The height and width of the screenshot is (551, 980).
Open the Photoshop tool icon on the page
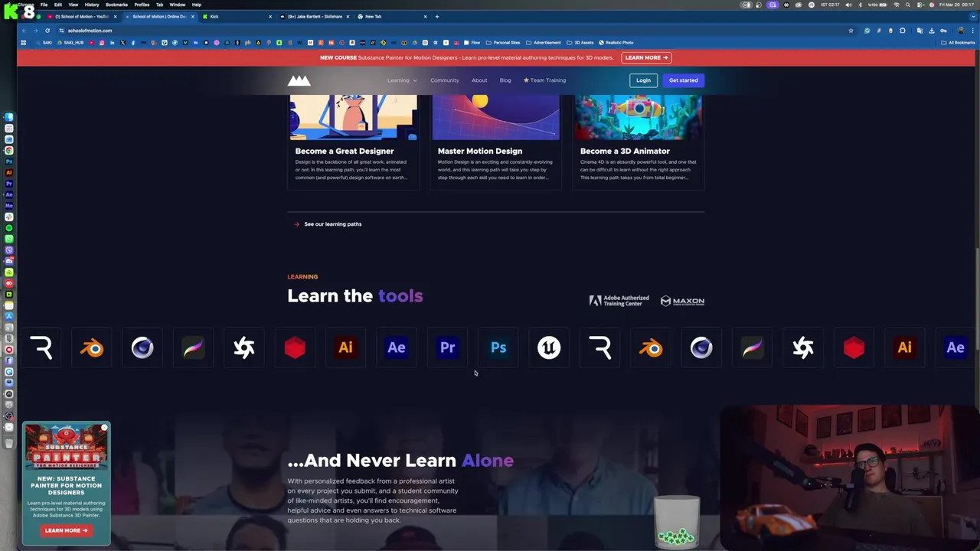click(498, 348)
